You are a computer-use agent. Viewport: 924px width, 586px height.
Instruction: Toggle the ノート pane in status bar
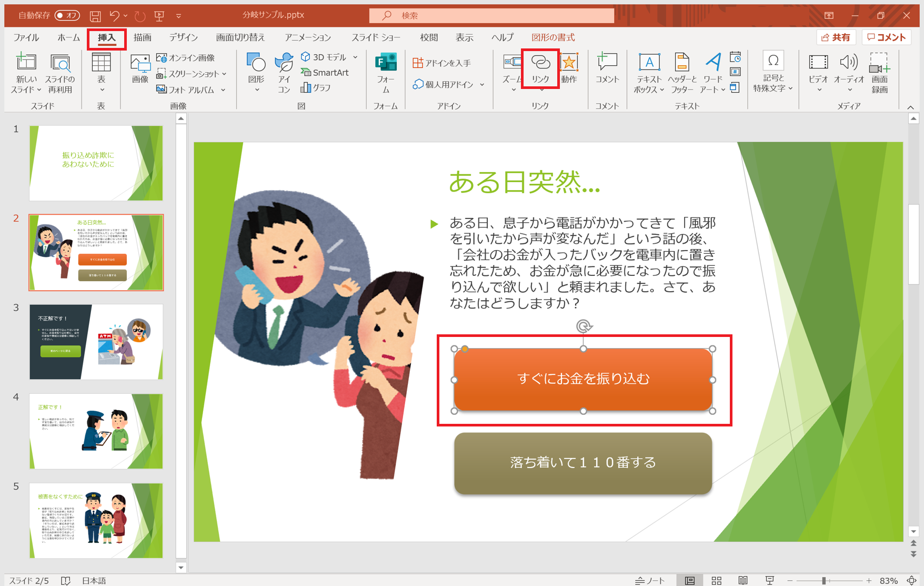click(650, 580)
